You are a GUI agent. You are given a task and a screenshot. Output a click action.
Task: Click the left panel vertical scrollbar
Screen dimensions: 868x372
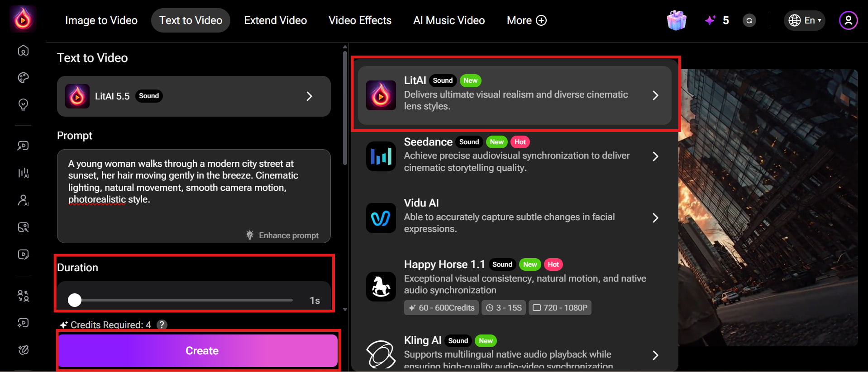[x=345, y=108]
